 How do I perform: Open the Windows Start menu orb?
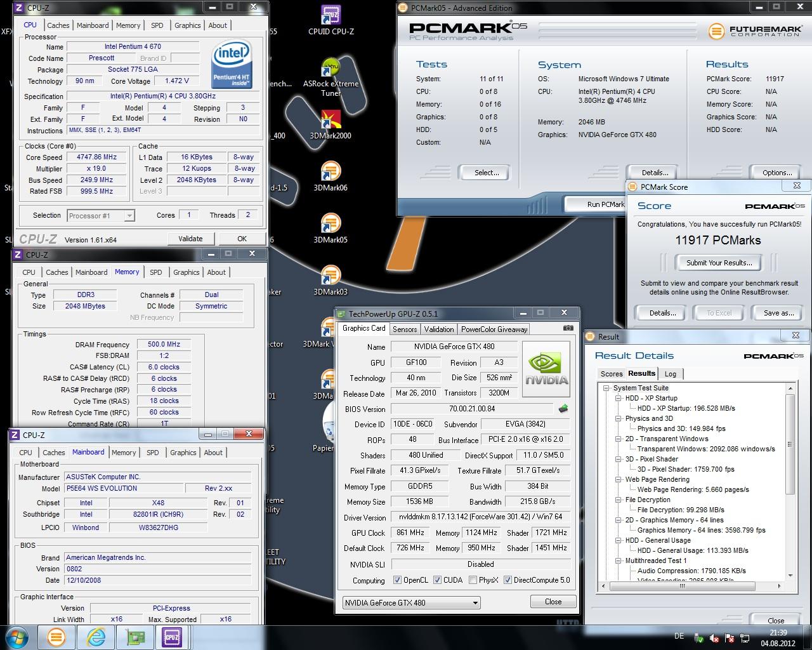[x=18, y=637]
